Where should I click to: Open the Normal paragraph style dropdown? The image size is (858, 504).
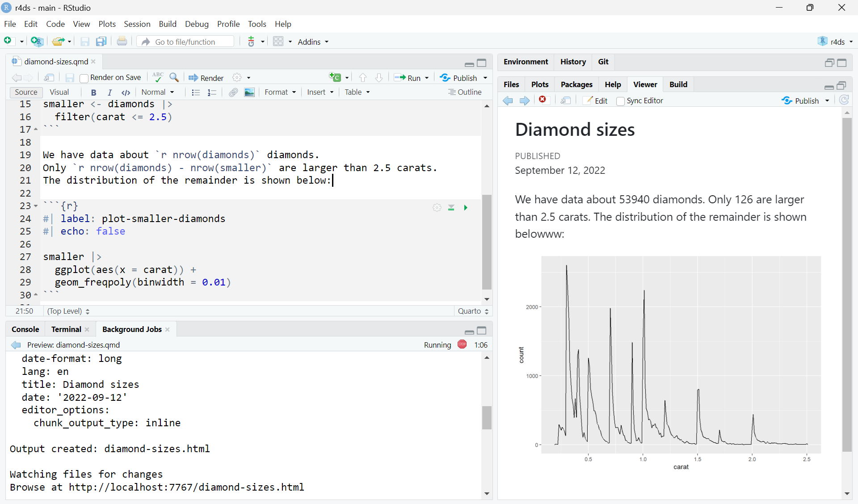(x=157, y=92)
